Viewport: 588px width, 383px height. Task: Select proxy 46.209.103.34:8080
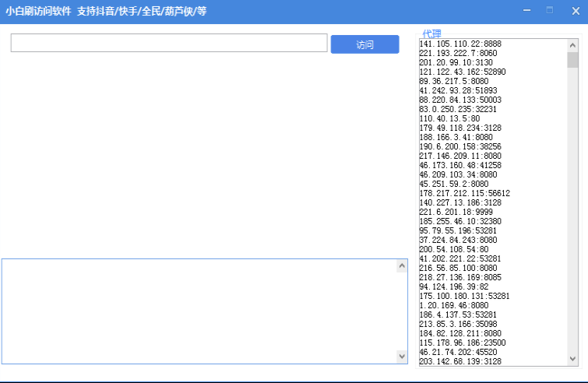[458, 174]
